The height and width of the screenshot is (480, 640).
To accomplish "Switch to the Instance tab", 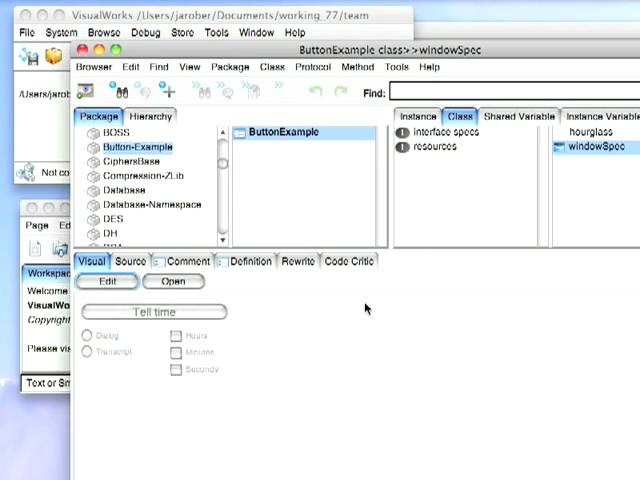I will (x=418, y=117).
